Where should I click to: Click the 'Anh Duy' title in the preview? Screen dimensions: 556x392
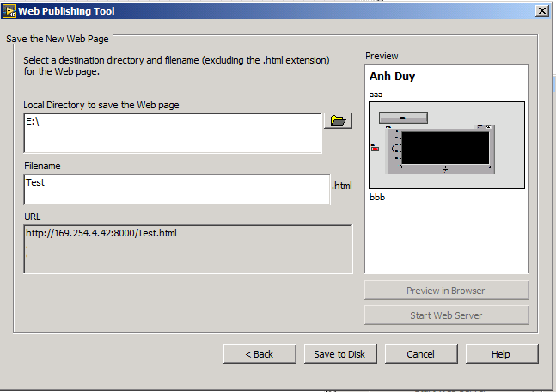(x=392, y=77)
